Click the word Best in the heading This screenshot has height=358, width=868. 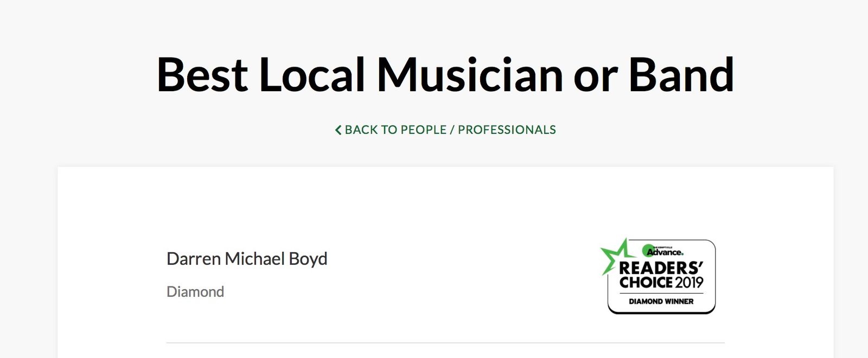[x=202, y=75]
